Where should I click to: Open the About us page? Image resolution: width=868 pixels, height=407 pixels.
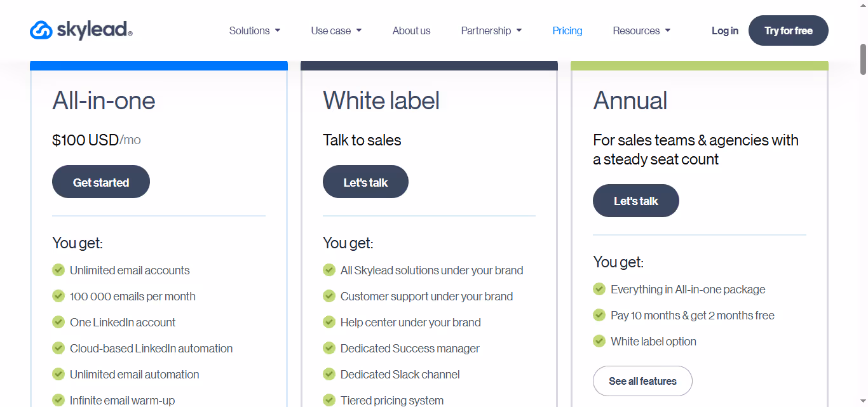point(411,30)
